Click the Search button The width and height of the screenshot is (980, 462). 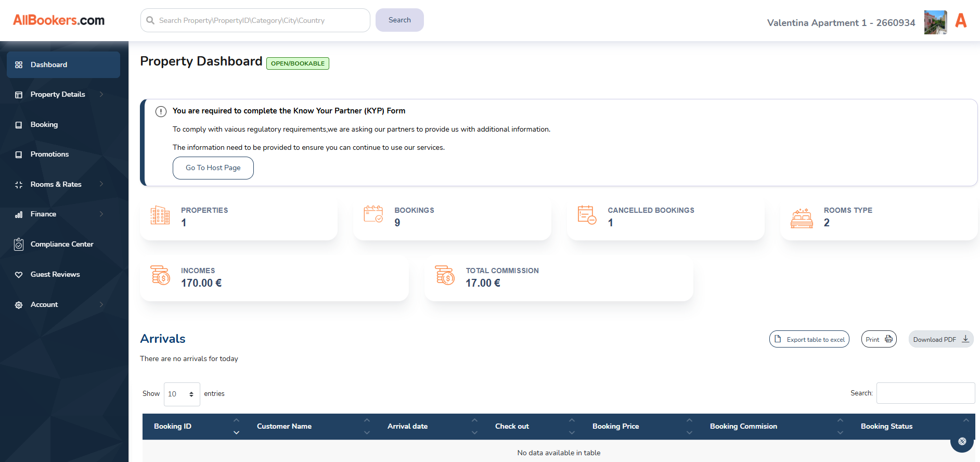[x=399, y=20]
